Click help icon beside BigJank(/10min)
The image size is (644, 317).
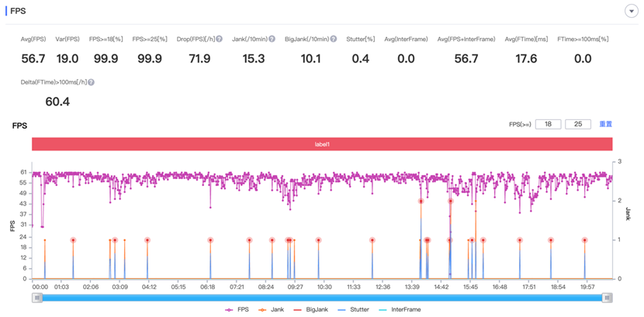[334, 39]
